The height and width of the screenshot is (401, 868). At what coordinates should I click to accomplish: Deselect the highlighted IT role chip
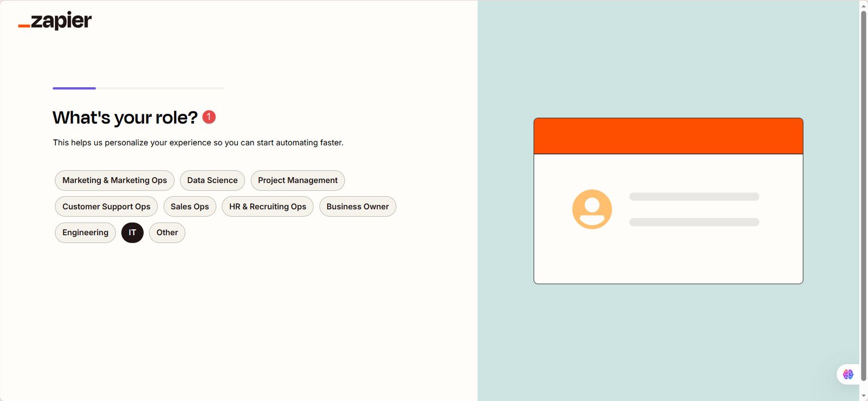132,232
